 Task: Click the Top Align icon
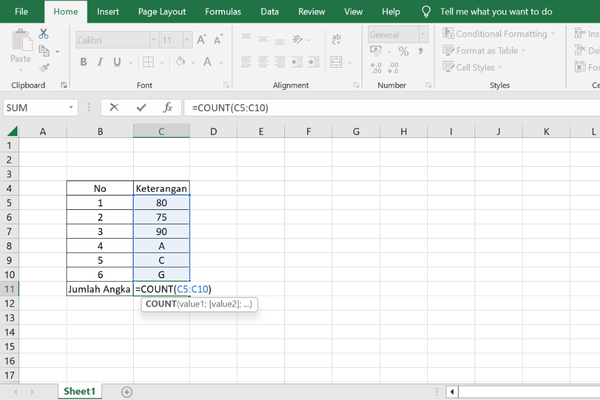tap(246, 39)
